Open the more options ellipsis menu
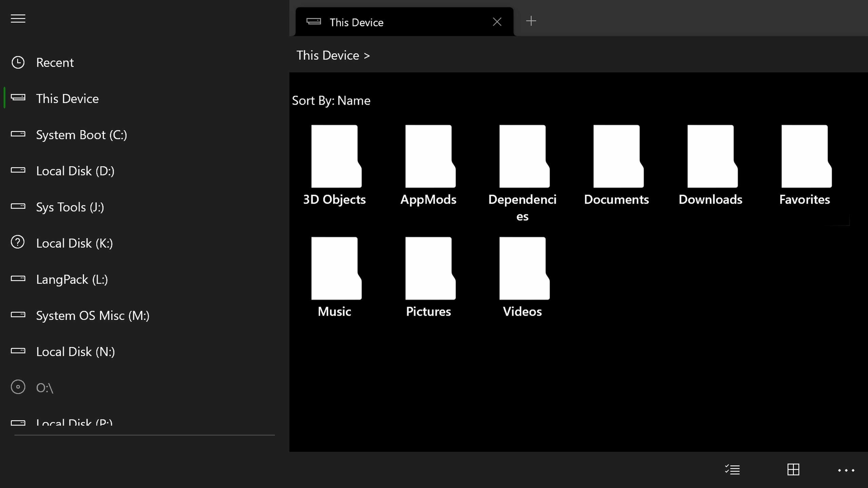 pos(846,470)
